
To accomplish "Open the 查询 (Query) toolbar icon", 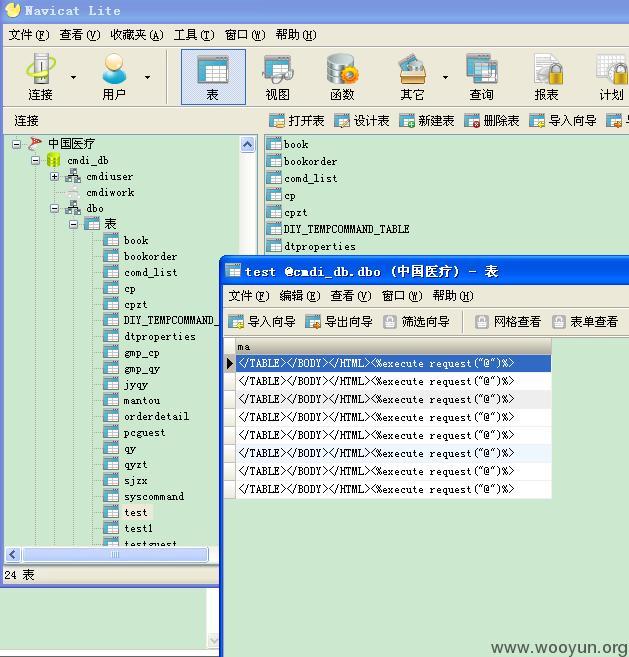I will (481, 77).
